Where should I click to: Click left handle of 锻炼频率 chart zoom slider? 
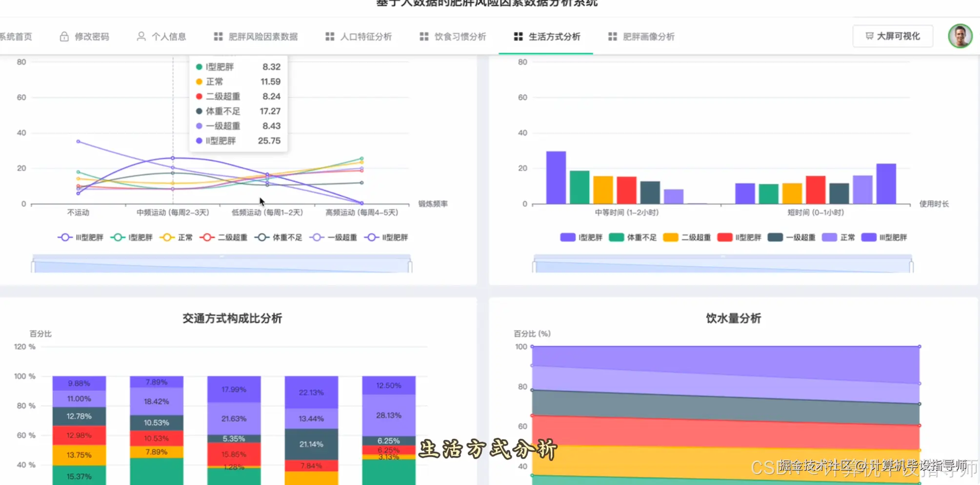tap(33, 266)
